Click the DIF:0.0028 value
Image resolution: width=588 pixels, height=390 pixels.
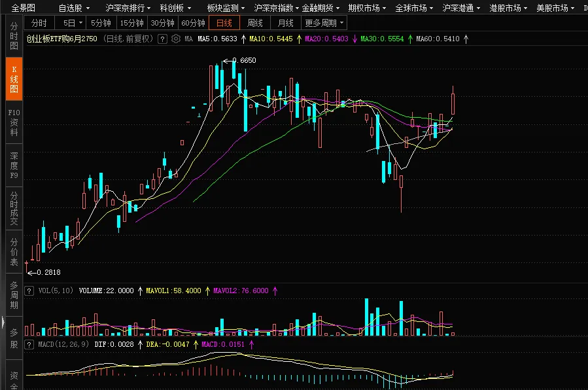click(x=114, y=344)
